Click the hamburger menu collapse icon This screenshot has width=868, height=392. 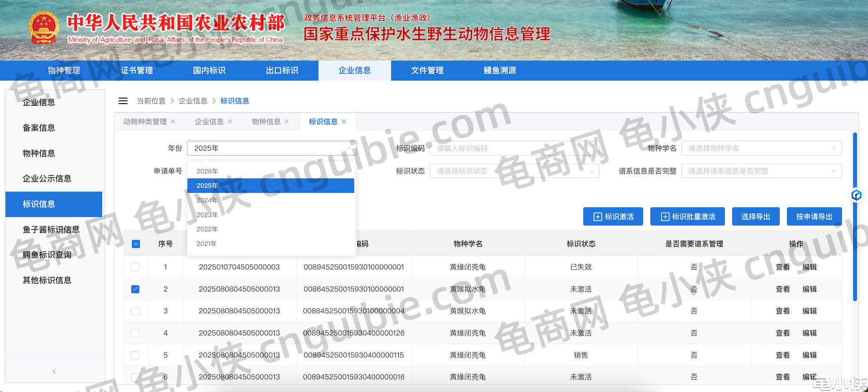(x=123, y=101)
